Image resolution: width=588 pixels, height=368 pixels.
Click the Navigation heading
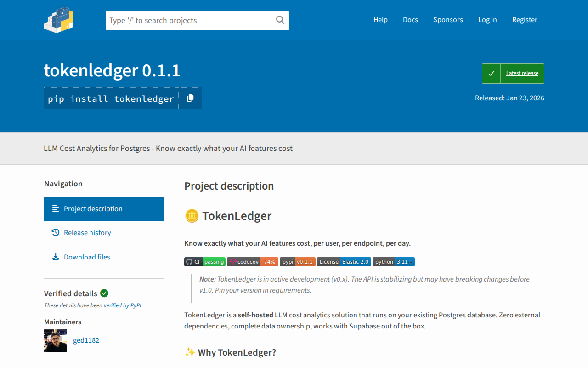(x=63, y=184)
